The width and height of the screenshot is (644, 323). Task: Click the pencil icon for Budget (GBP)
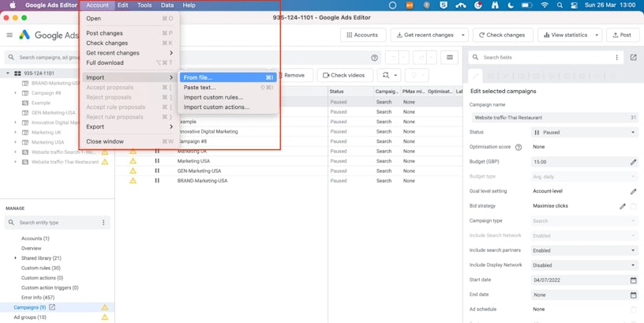[x=633, y=162]
